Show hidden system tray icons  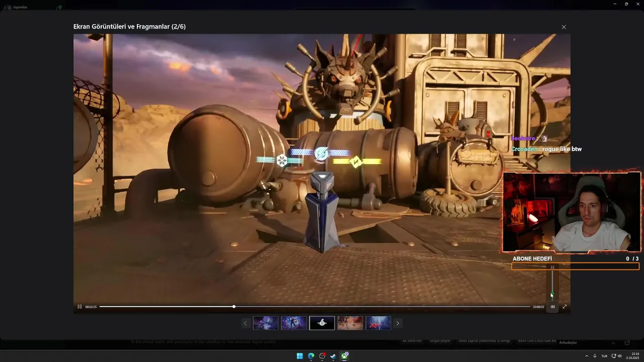tap(587, 356)
